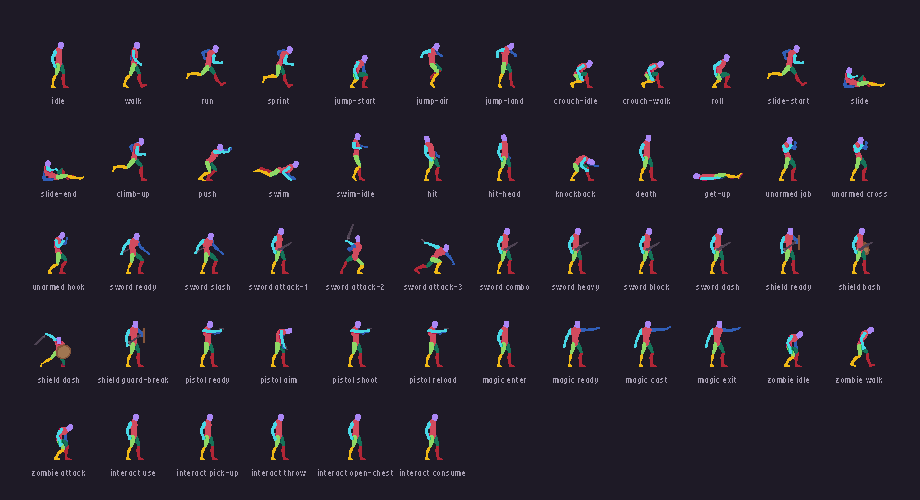Click the 'zombie idle' label text
Viewport: 920px width, 500px height.
point(789,380)
